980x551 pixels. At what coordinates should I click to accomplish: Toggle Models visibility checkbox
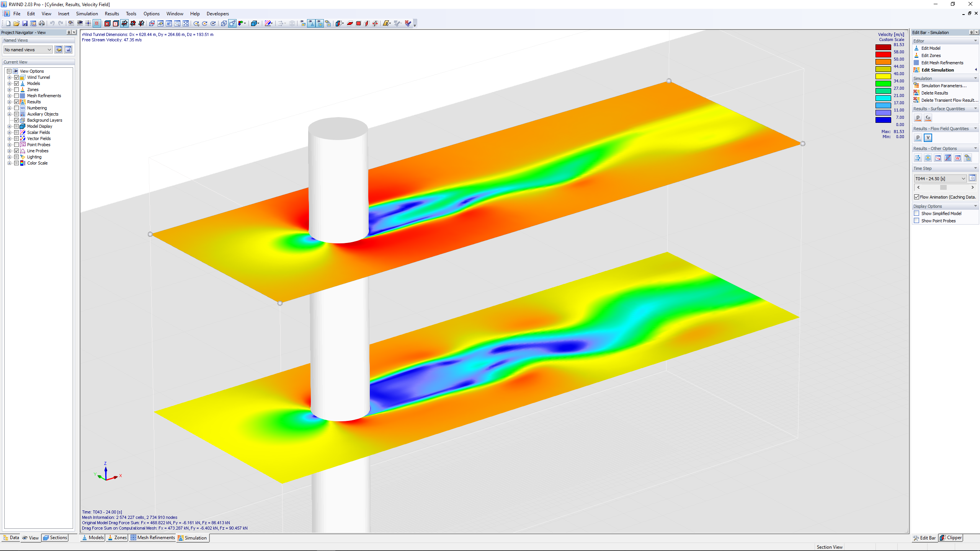pyautogui.click(x=16, y=83)
